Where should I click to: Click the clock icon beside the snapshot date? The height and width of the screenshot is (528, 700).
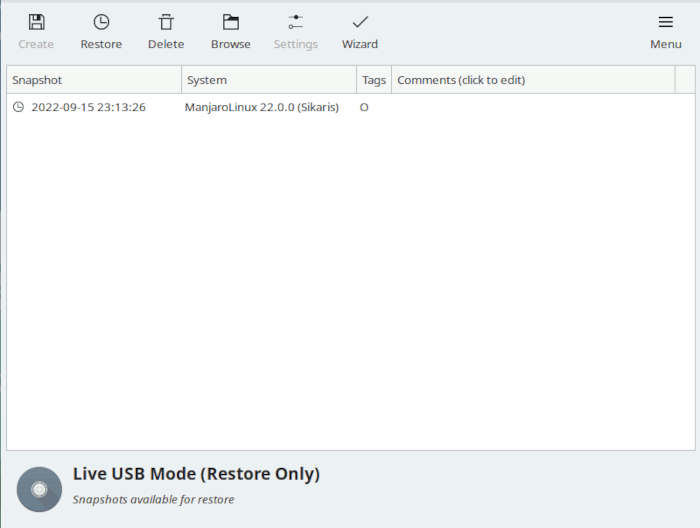click(x=18, y=107)
